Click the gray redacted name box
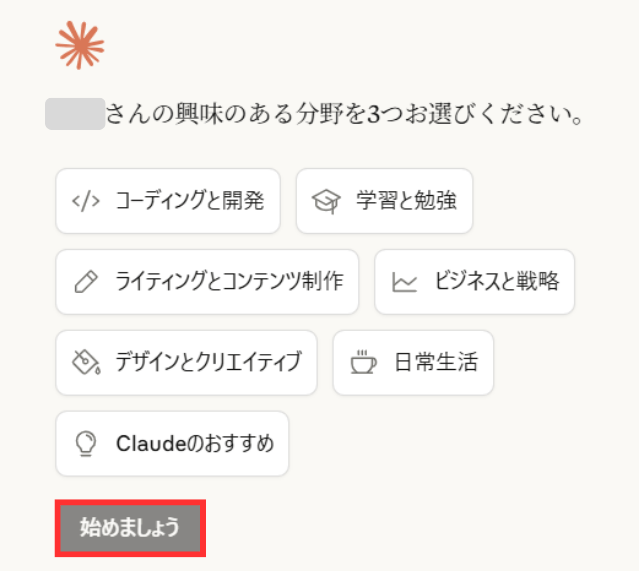This screenshot has height=572, width=639. 75,114
